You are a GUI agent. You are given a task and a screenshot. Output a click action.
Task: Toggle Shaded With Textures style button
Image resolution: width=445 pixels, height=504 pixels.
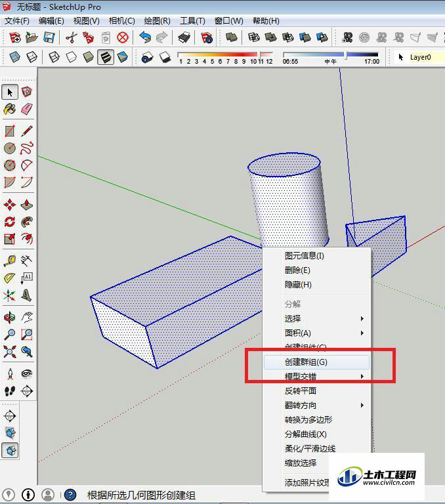pyautogui.click(x=106, y=58)
